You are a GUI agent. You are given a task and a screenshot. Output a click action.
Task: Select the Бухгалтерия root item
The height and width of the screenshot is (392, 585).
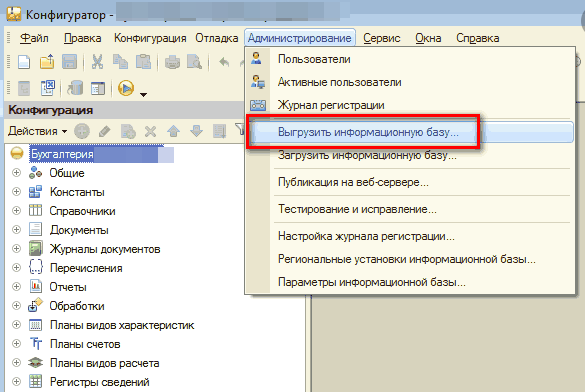point(62,154)
